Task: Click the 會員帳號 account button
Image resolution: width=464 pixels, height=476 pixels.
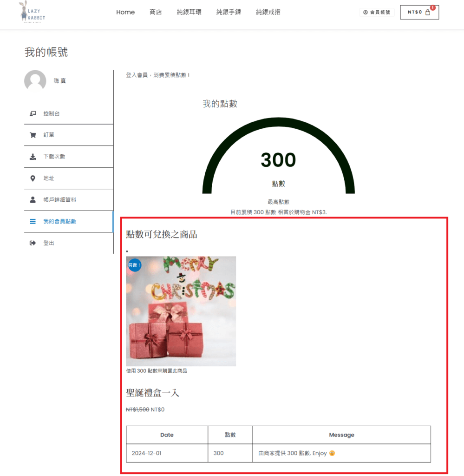Action: point(377,13)
